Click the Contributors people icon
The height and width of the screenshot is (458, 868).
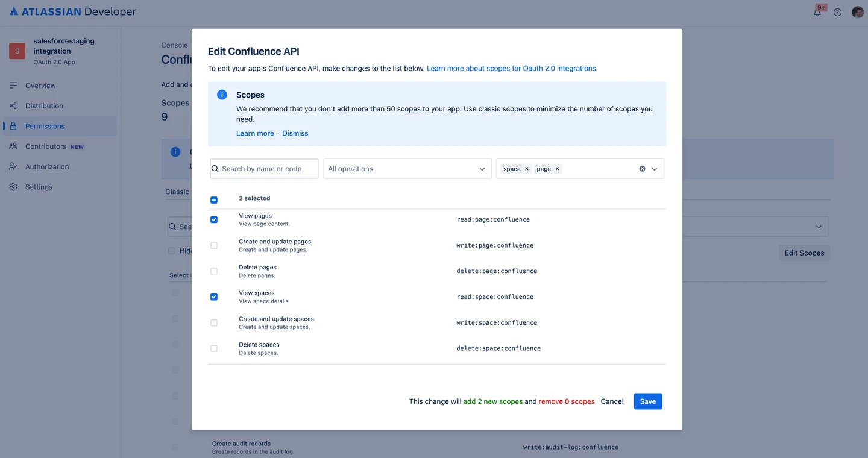click(x=13, y=146)
